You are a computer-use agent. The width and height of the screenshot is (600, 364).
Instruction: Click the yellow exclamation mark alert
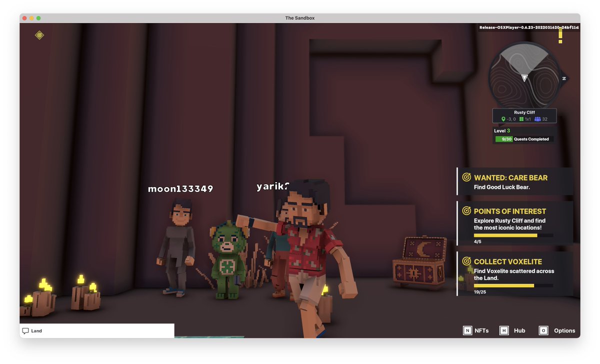(560, 36)
